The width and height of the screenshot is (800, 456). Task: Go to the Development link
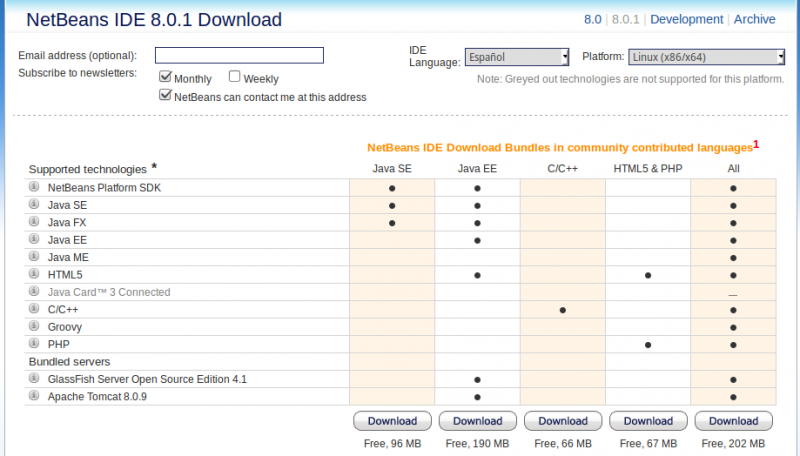686,19
